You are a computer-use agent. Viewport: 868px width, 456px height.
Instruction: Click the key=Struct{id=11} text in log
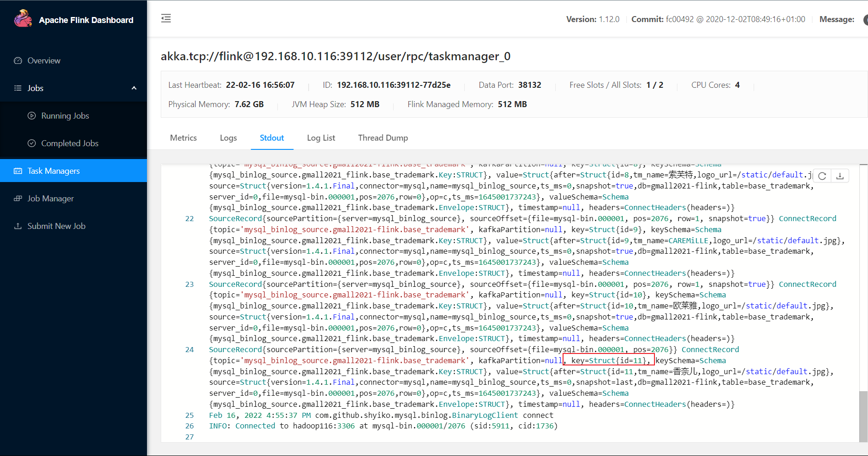click(x=609, y=361)
